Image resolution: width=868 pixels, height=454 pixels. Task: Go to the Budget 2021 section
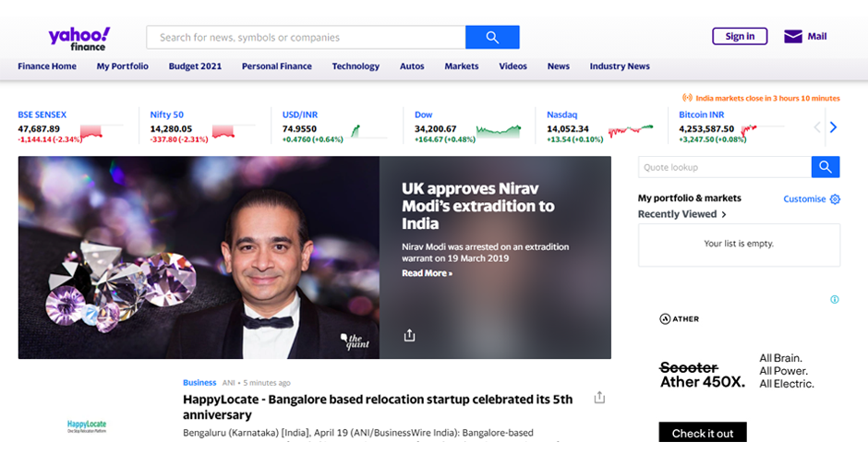(195, 66)
